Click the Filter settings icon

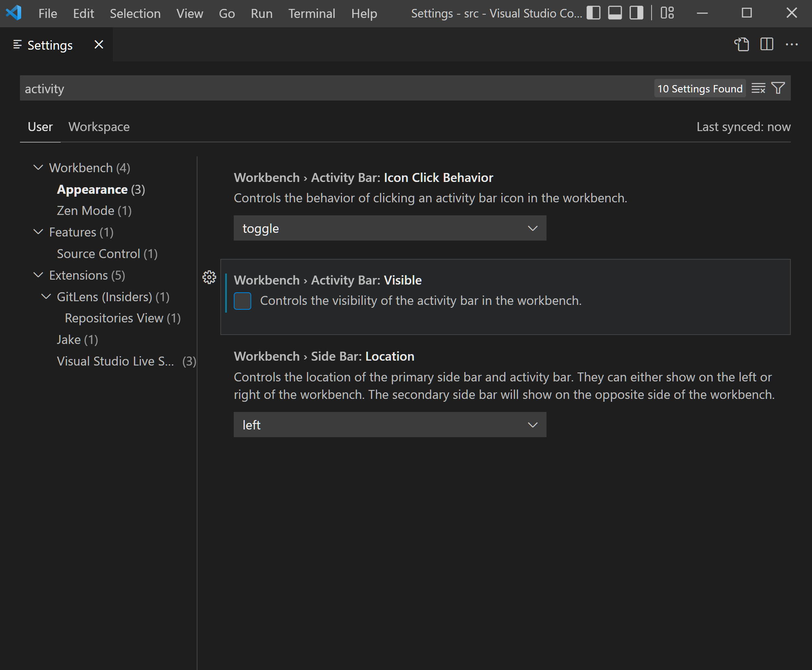point(778,88)
